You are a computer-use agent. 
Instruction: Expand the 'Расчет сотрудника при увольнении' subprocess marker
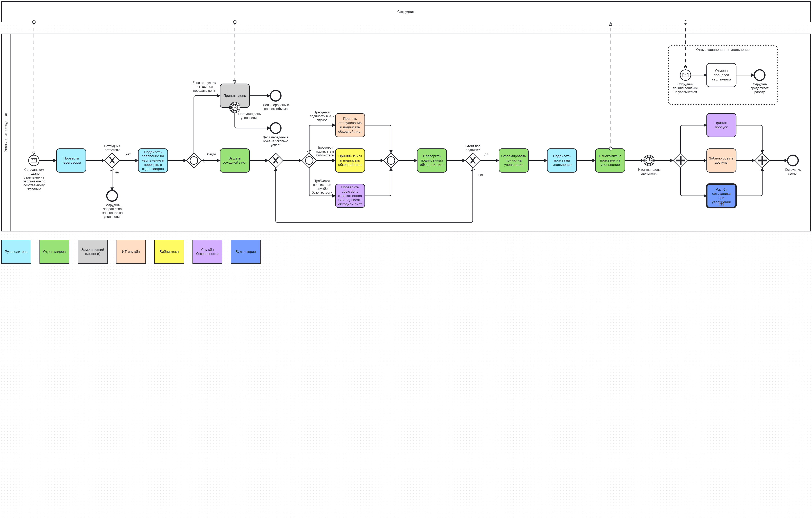tap(721, 204)
